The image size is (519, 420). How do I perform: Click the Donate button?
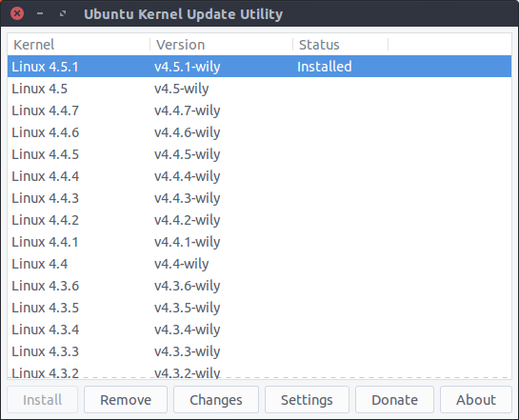(x=394, y=399)
